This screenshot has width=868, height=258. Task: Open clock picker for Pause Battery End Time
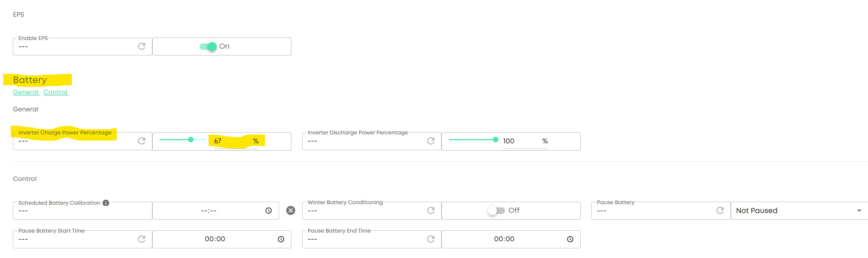click(x=570, y=239)
